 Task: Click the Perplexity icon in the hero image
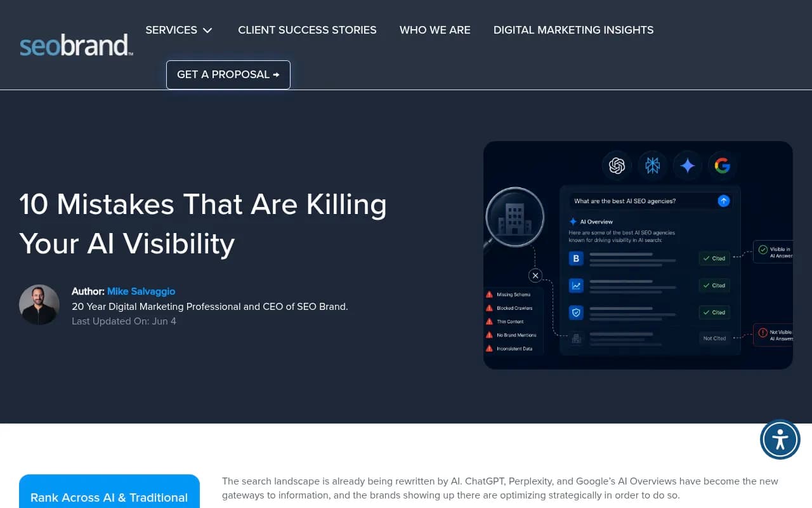(x=652, y=166)
